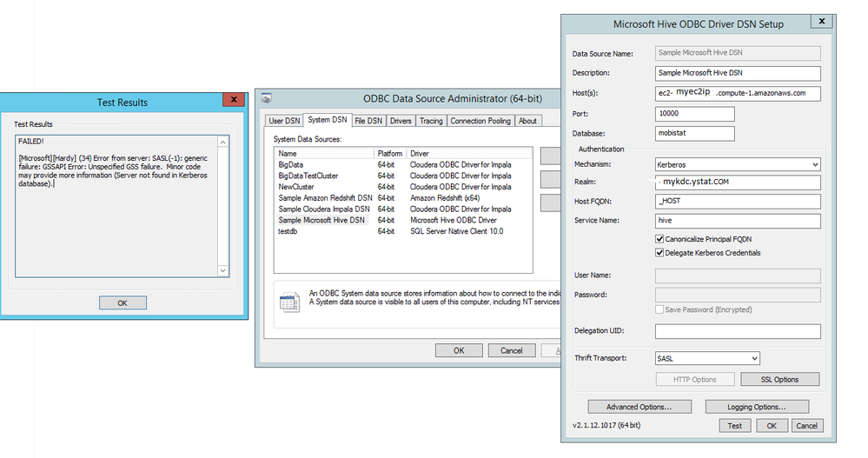Open Advanced Options

point(639,407)
